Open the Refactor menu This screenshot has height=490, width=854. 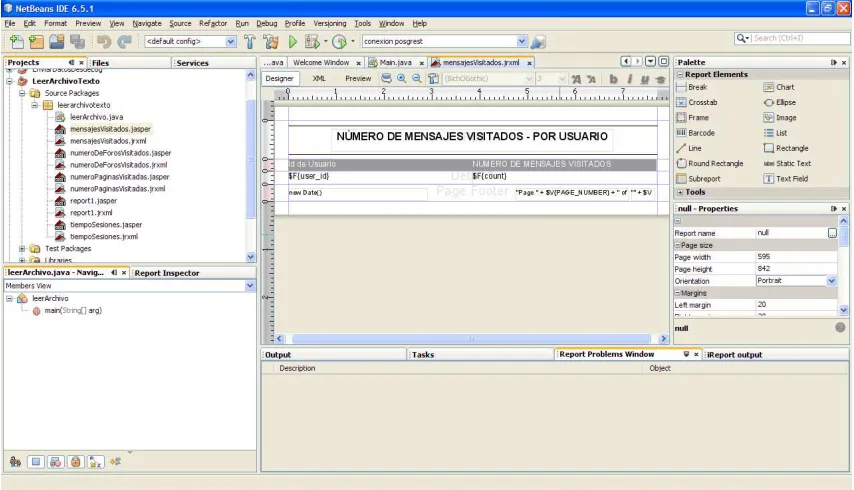(213, 23)
